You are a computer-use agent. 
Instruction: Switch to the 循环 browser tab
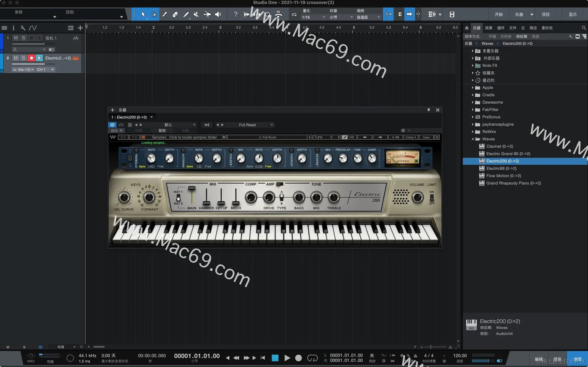[501, 28]
